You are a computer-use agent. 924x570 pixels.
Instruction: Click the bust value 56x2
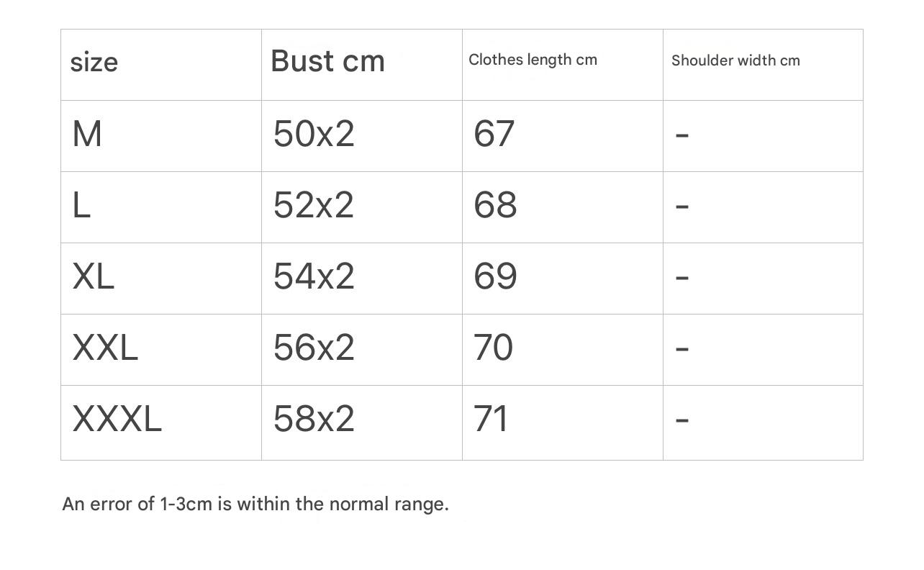coord(314,348)
